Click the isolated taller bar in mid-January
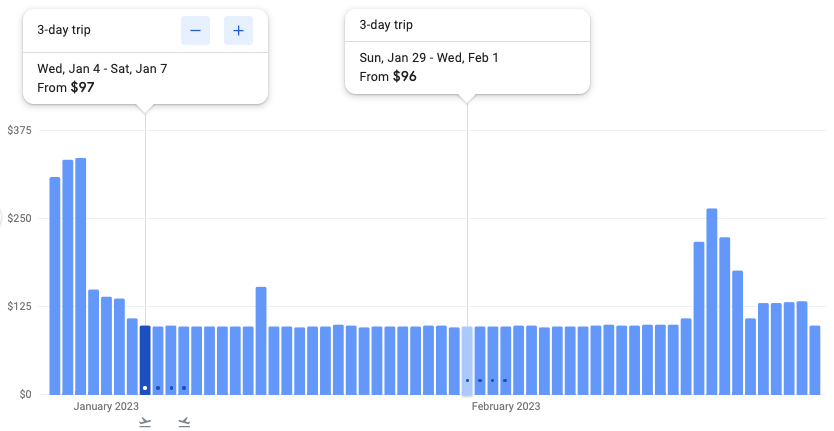Image resolution: width=834 pixels, height=431 pixels. tap(261, 340)
